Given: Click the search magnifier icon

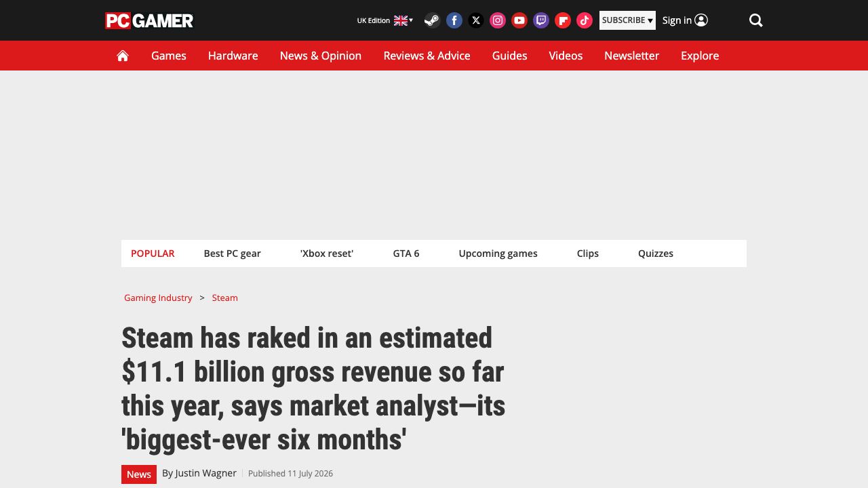Looking at the screenshot, I should point(756,20).
